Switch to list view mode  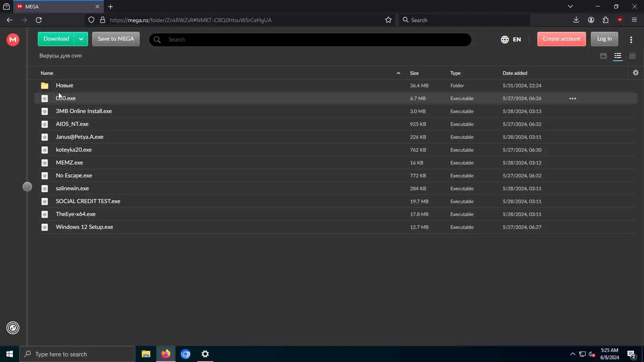pos(618,56)
